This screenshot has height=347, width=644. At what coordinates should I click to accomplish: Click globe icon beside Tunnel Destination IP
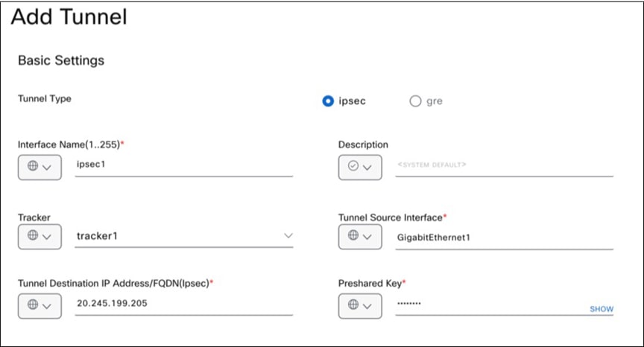pos(33,305)
